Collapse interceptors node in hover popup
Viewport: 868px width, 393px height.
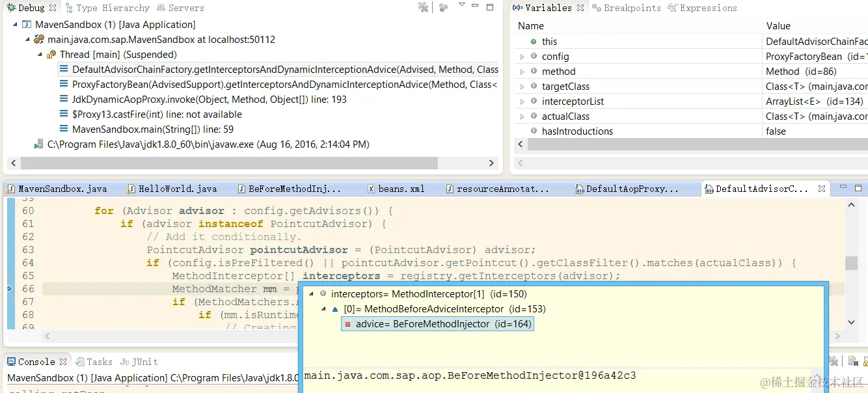[x=312, y=294]
